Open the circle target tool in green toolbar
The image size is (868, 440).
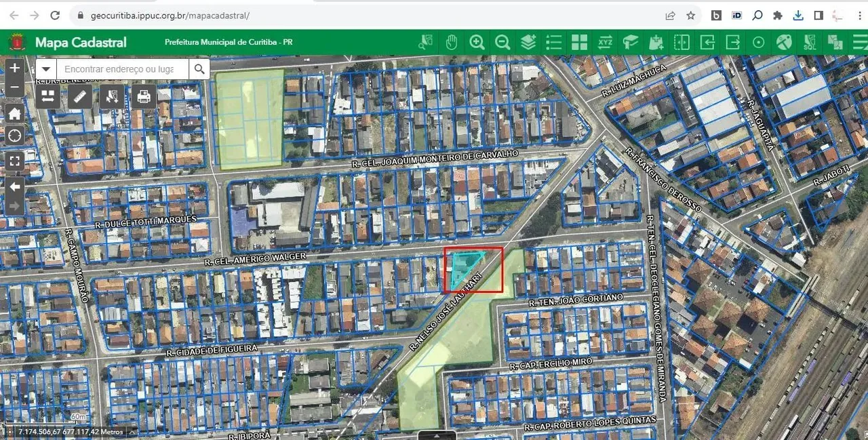[758, 42]
